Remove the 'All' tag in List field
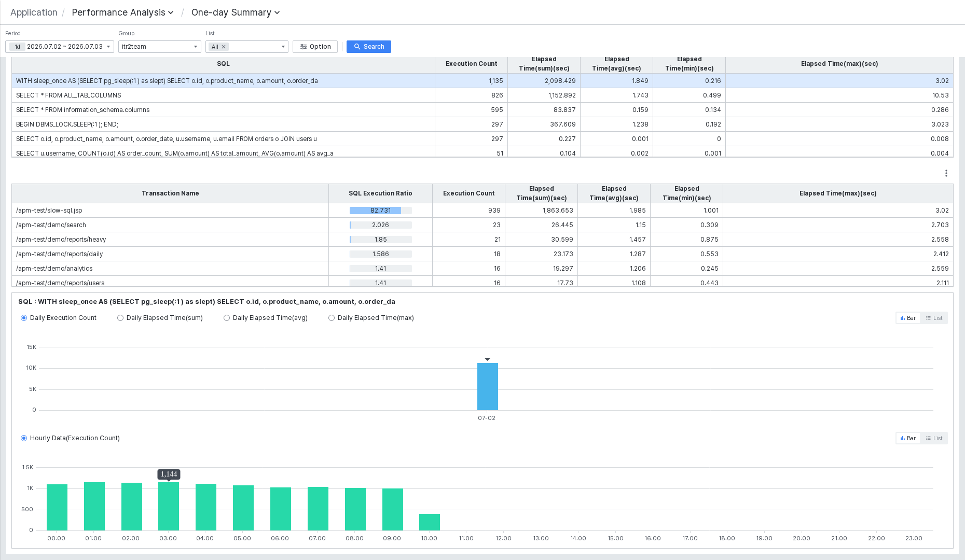This screenshot has width=965, height=560. [x=224, y=47]
